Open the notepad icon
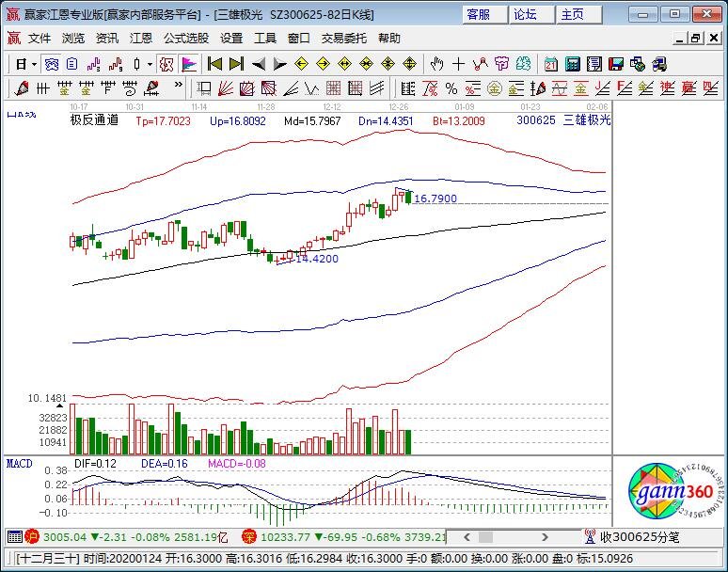This screenshot has height=572, width=728. (594, 64)
